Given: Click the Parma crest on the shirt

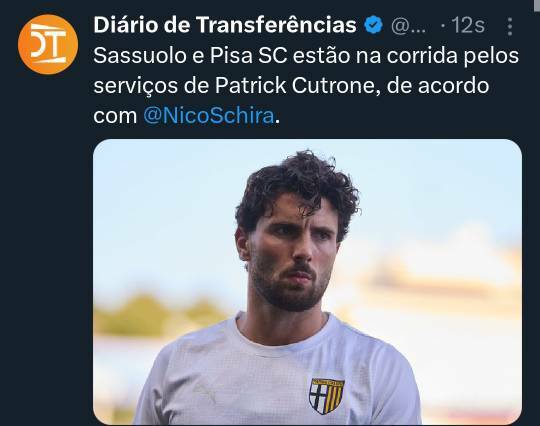Looking at the screenshot, I should 326,396.
